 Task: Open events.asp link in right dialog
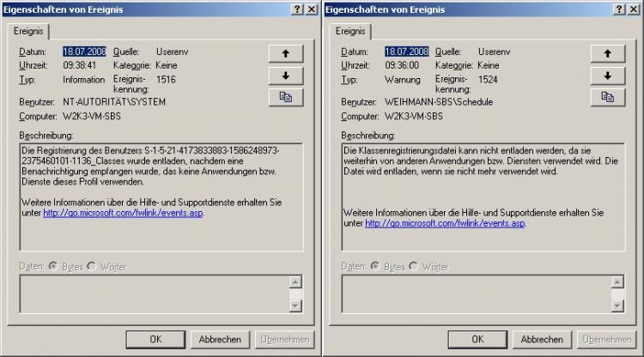point(445,223)
